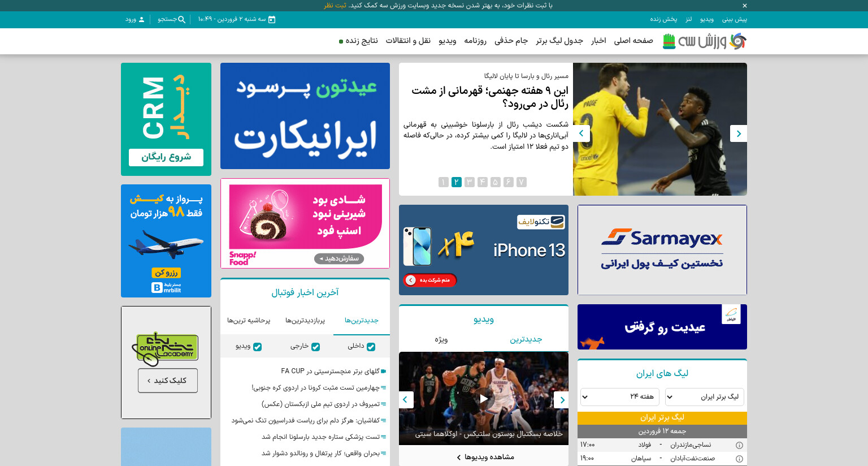
Task: Select the پربازدیدترین‌ها news tab
Action: [305, 321]
